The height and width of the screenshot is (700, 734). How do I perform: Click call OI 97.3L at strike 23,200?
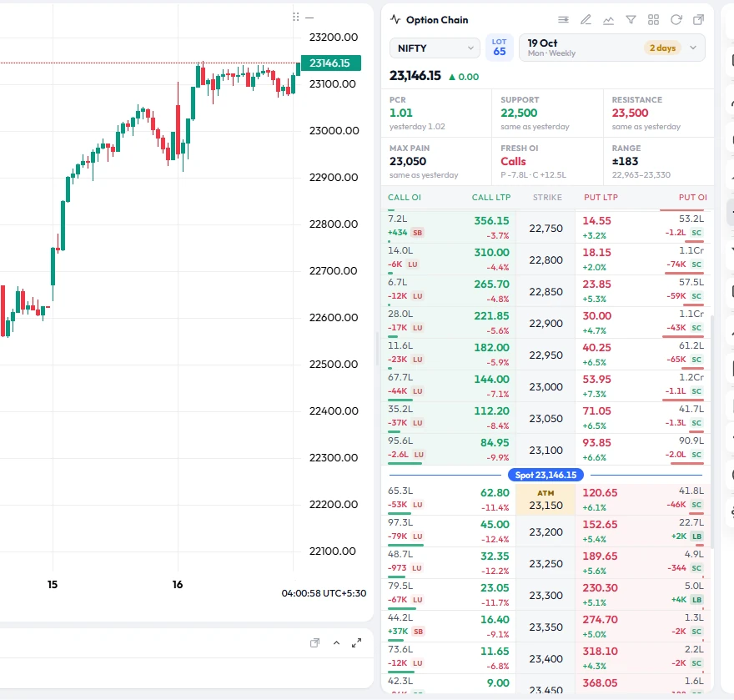[x=400, y=522]
